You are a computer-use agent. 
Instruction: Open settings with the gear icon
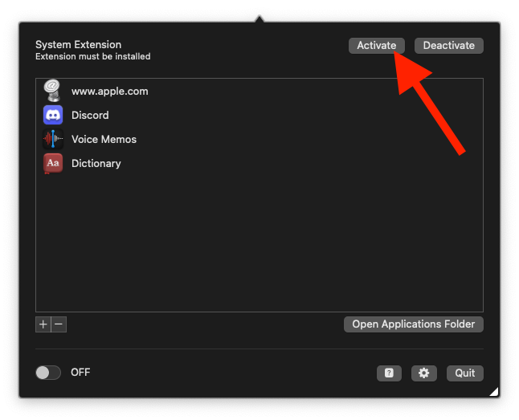point(423,373)
